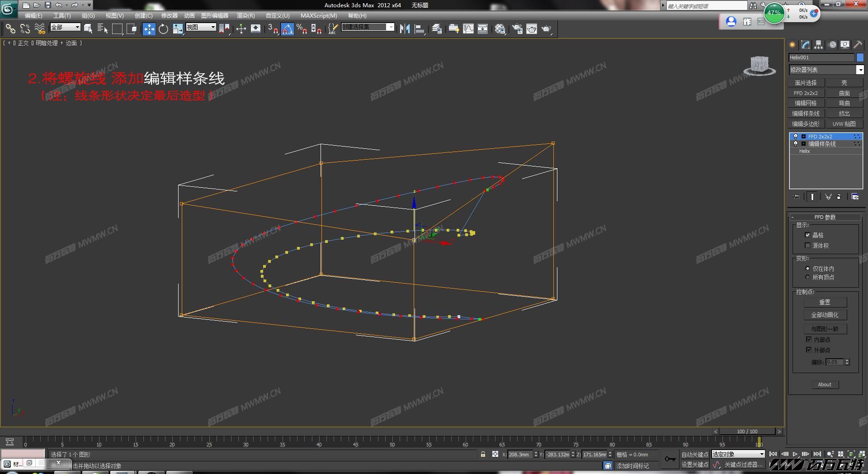Open the 渲染(R) menu
This screenshot has height=474, width=868.
[x=246, y=15]
